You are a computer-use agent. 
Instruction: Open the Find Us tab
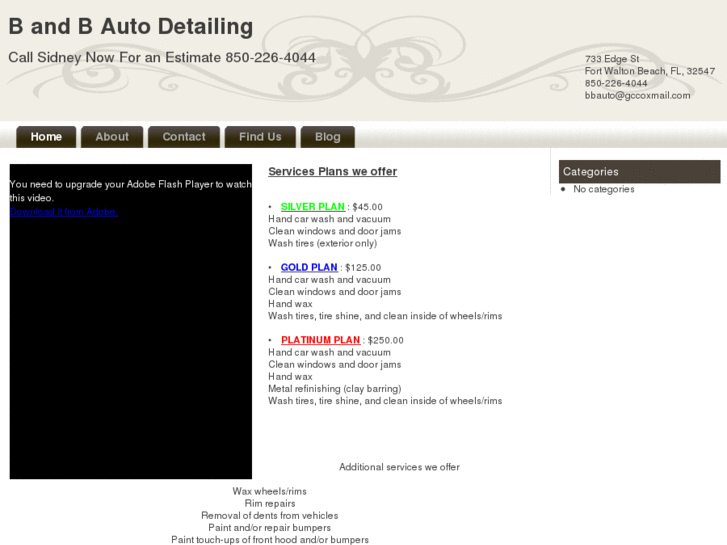pos(260,137)
